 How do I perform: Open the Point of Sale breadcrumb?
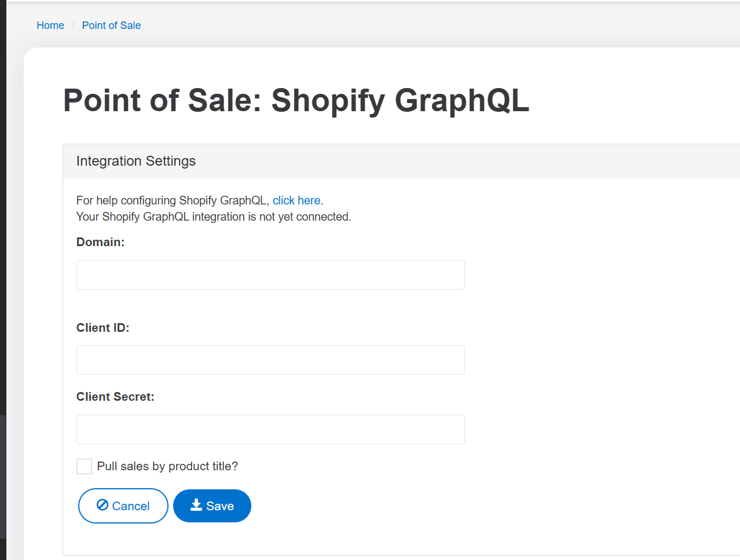111,25
